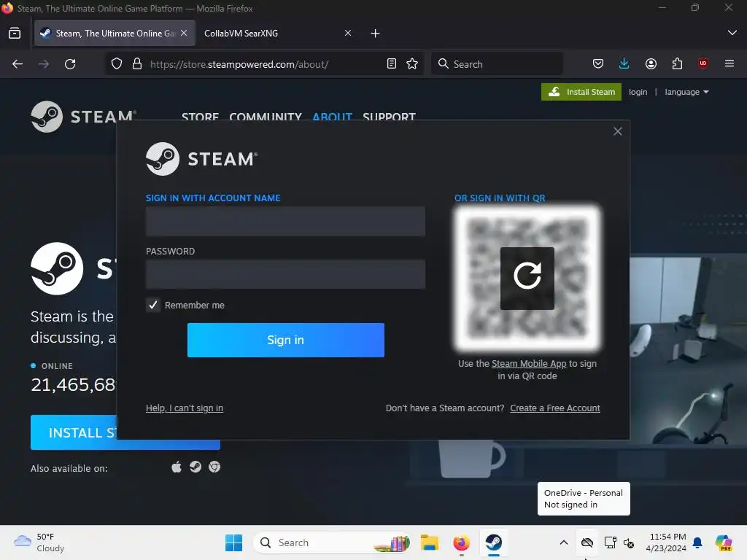This screenshot has width=747, height=560.
Task: Open the SUPPORT menu item
Action: pos(390,116)
